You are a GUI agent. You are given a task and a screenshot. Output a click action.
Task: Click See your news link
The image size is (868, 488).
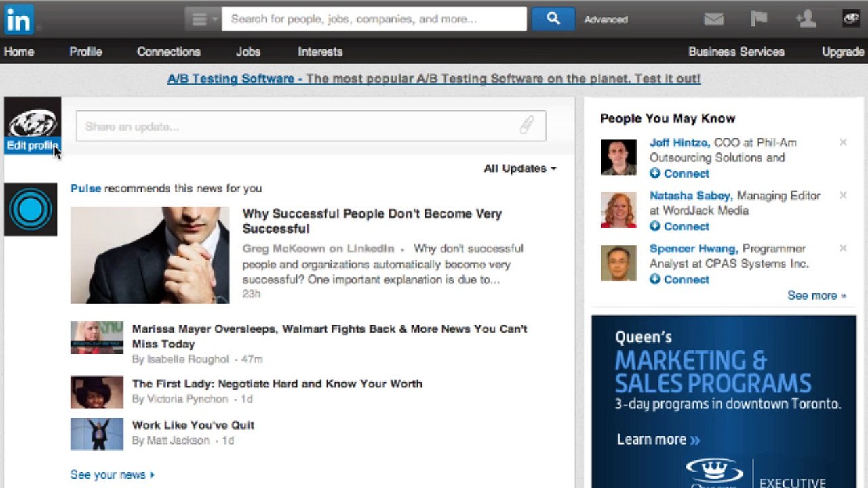coord(113,474)
